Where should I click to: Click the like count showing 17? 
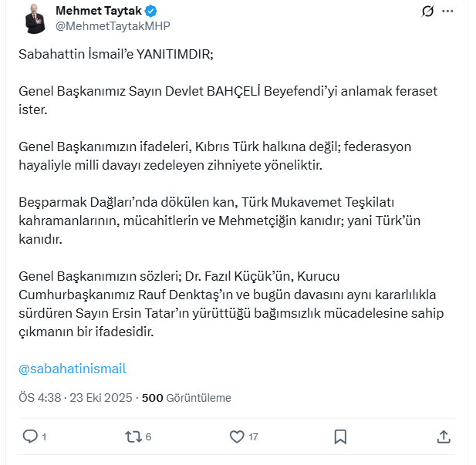[253, 437]
